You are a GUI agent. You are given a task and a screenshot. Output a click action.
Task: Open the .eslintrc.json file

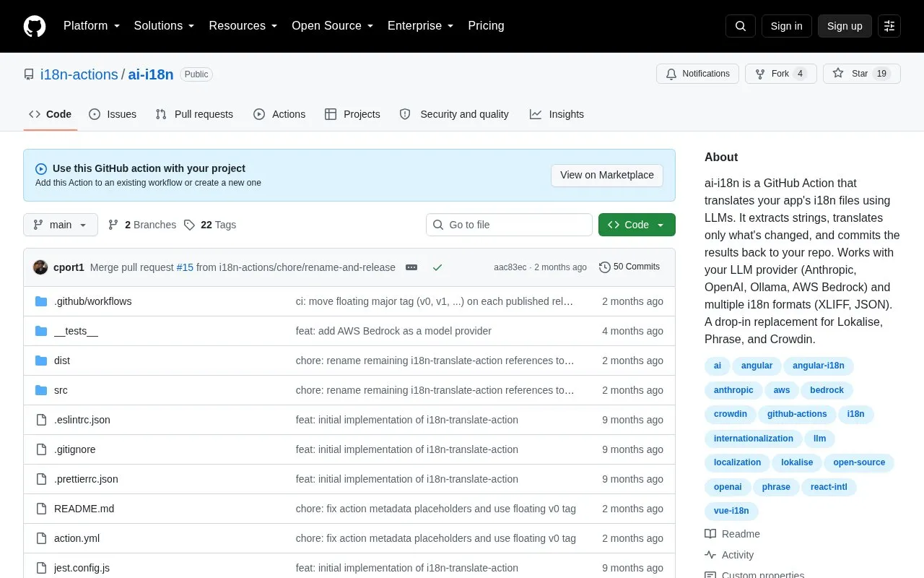(82, 420)
